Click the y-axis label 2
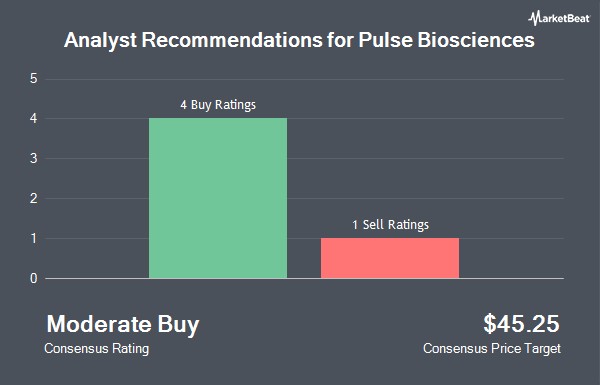The width and height of the screenshot is (600, 385). coord(34,199)
